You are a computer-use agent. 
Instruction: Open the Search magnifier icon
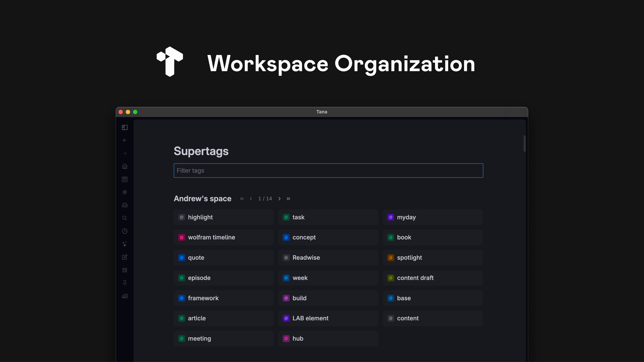pyautogui.click(x=125, y=218)
